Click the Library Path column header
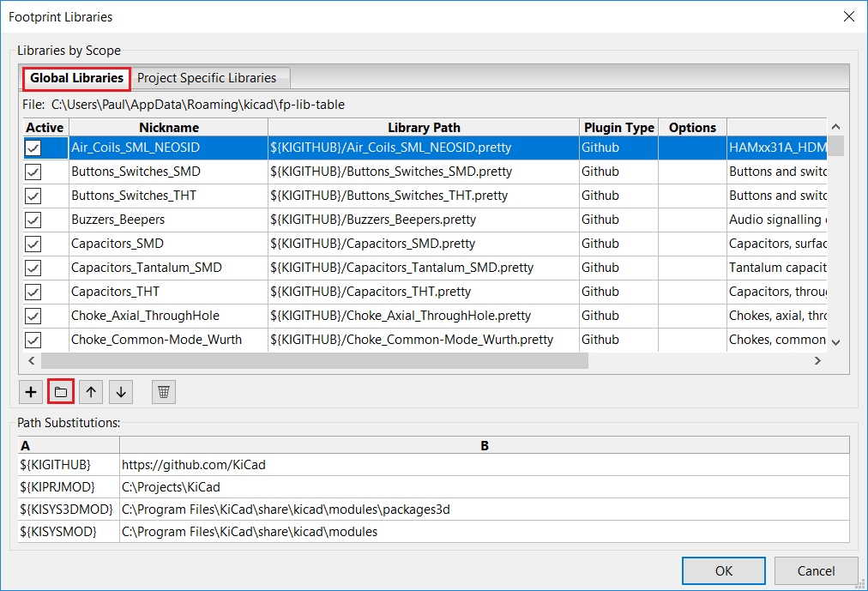 (x=424, y=127)
